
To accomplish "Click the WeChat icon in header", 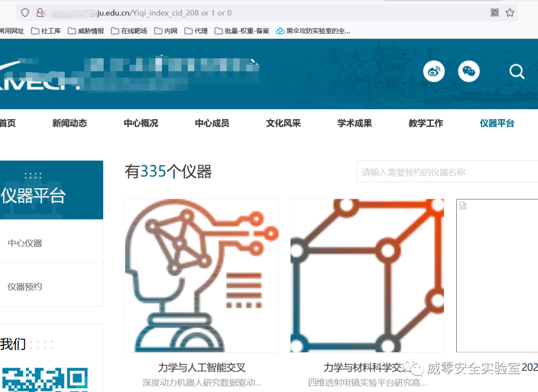I will click(469, 72).
